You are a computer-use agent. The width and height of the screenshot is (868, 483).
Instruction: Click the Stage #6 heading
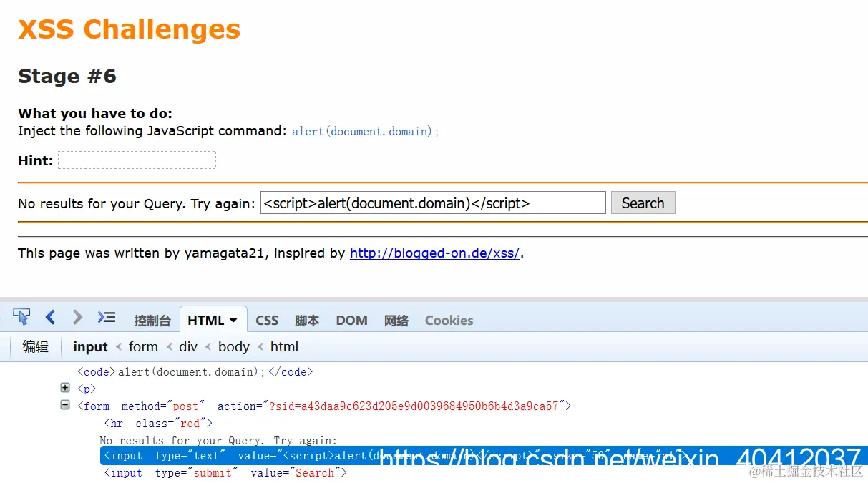[67, 76]
